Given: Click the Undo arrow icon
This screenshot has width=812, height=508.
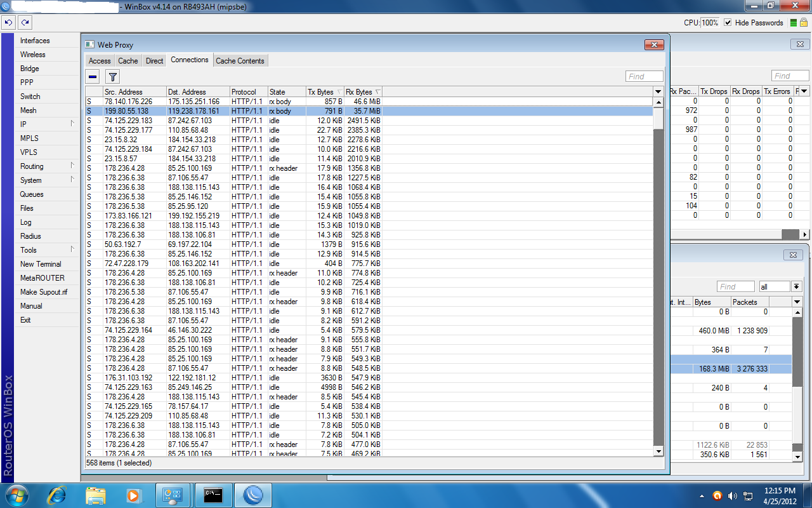Looking at the screenshot, I should click(x=8, y=22).
